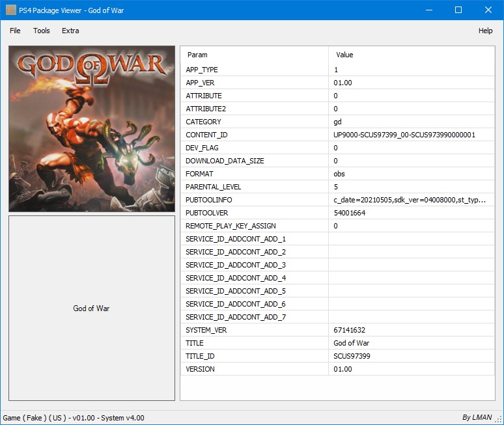Select the SYSTEM_VER row
This screenshot has width=504, height=425.
tap(207, 330)
